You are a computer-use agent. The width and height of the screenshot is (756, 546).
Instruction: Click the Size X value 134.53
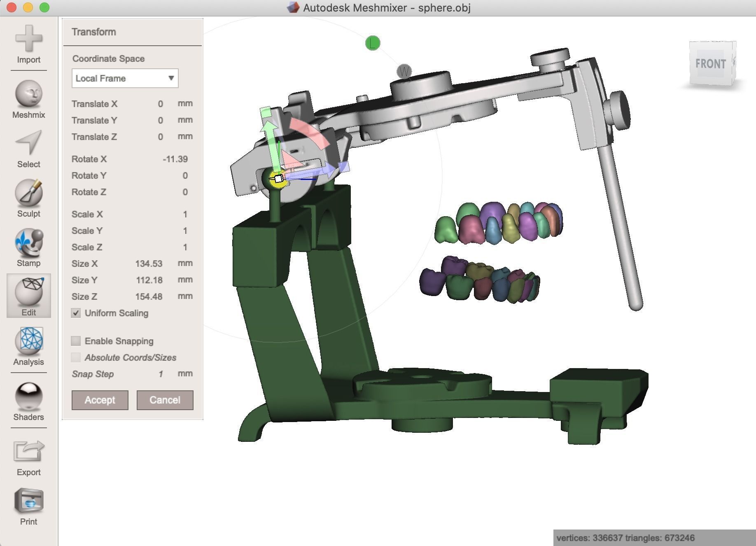(149, 264)
